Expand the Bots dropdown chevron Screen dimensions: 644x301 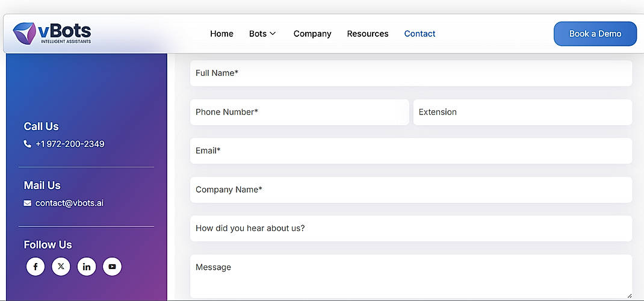click(273, 34)
